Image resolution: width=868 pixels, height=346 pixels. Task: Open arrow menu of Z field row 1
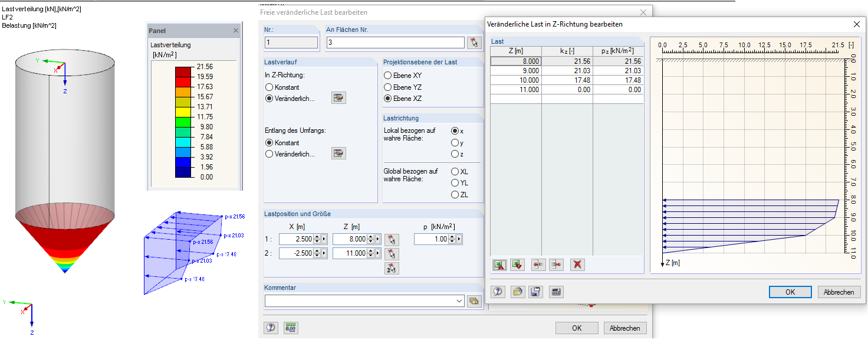378,239
